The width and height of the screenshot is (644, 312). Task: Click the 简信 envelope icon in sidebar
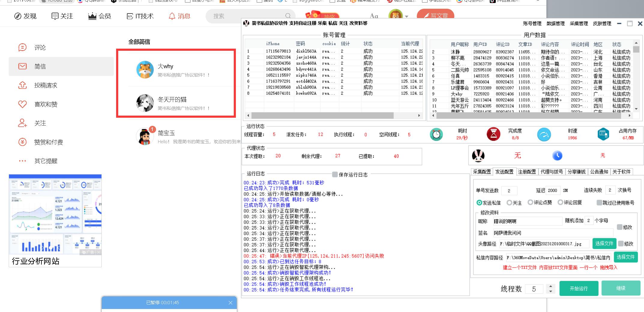tap(23, 66)
